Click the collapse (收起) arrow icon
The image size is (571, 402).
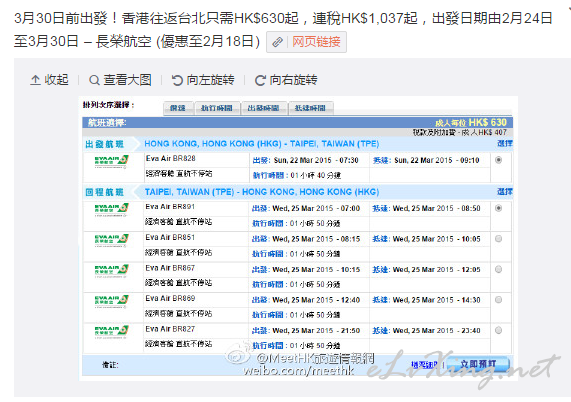point(35,80)
